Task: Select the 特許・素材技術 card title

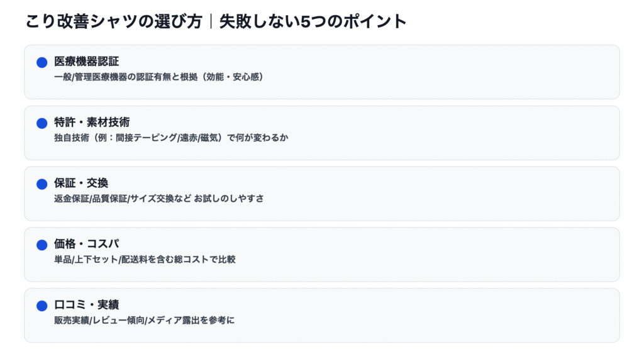Action: tap(92, 123)
